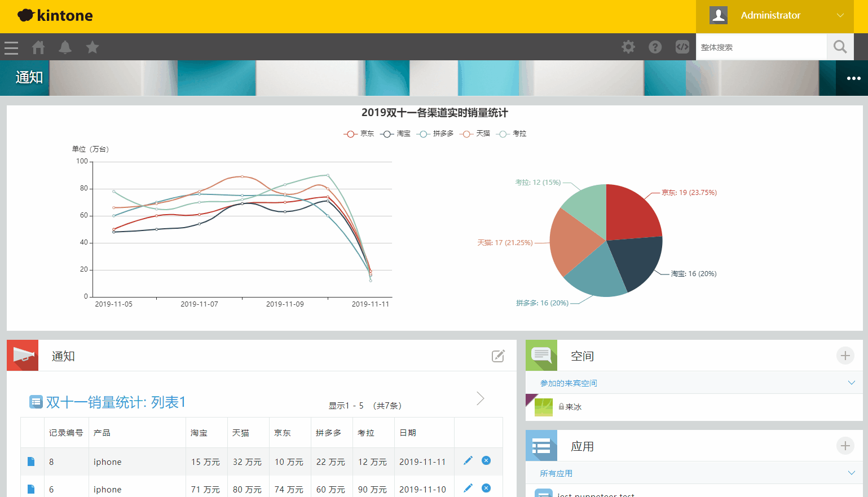Click the 京东: 19 (23.75%) pie label
868x497 pixels.
(689, 193)
